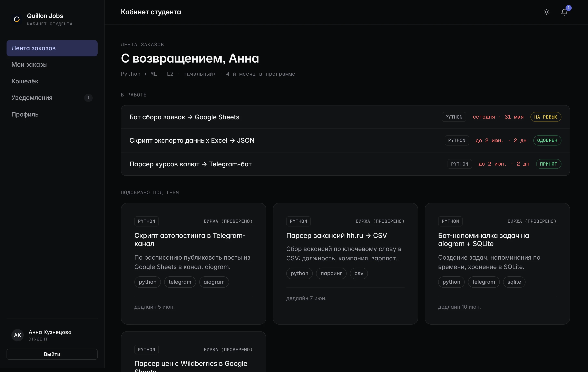Image resolution: width=588 pixels, height=372 pixels.
Task: Click the ПРИНЯТ status badge
Action: point(549,164)
